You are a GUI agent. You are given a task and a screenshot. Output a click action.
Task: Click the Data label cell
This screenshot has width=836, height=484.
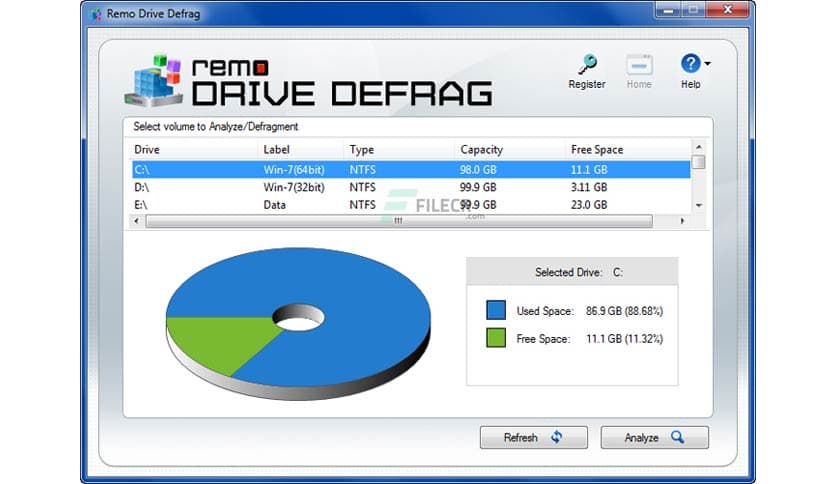275,205
